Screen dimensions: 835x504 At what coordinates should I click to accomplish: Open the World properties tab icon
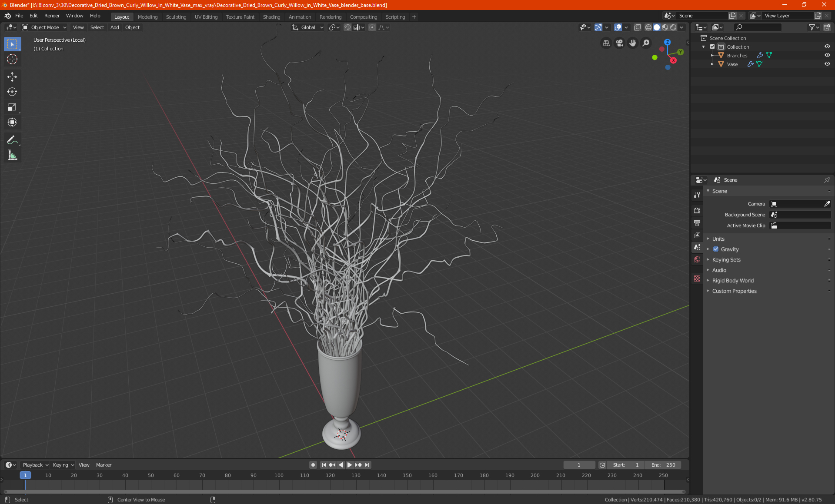tap(697, 259)
